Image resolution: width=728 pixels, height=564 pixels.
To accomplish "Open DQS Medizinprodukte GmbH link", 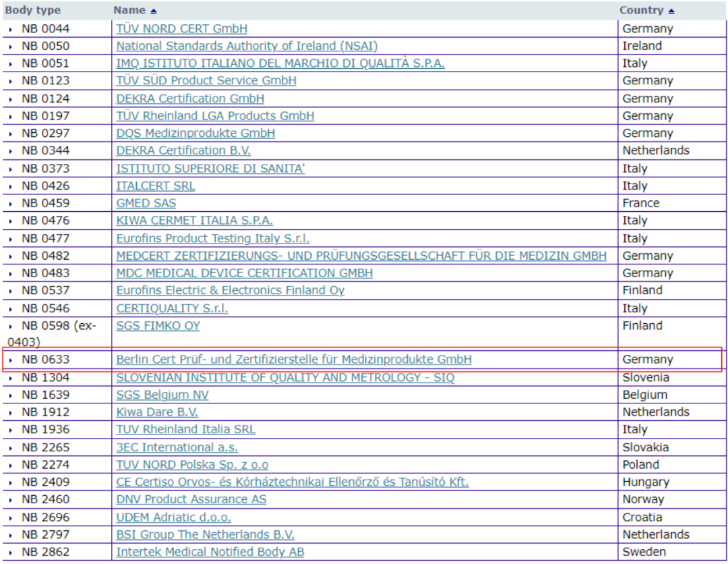I will coord(195,134).
